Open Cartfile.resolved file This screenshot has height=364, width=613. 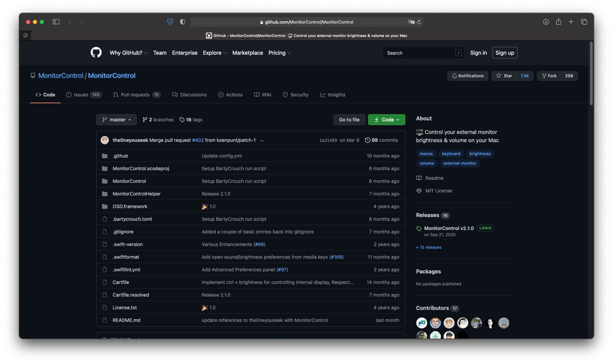pos(131,295)
